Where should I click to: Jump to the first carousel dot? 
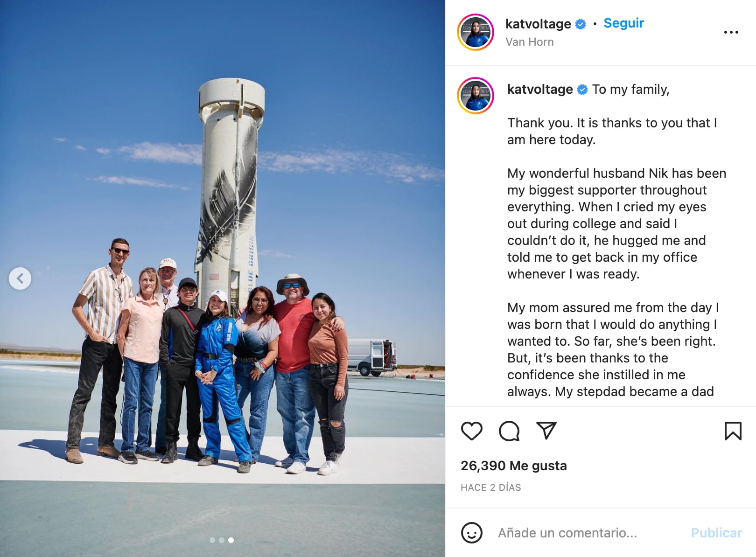pos(212,540)
